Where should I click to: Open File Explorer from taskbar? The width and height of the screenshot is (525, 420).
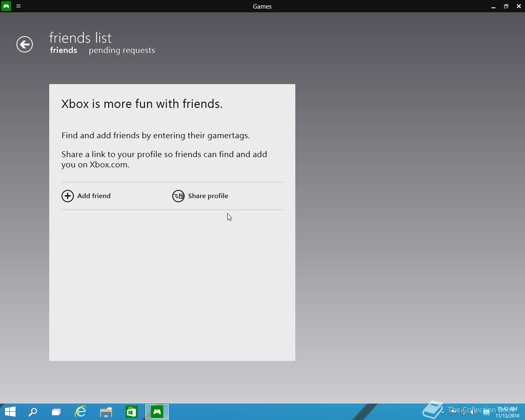[106, 412]
